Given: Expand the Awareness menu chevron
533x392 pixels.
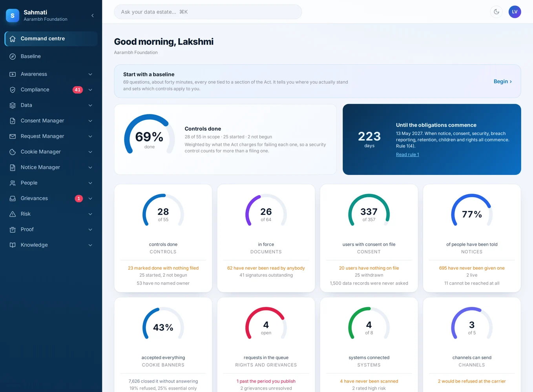Looking at the screenshot, I should click(x=90, y=74).
